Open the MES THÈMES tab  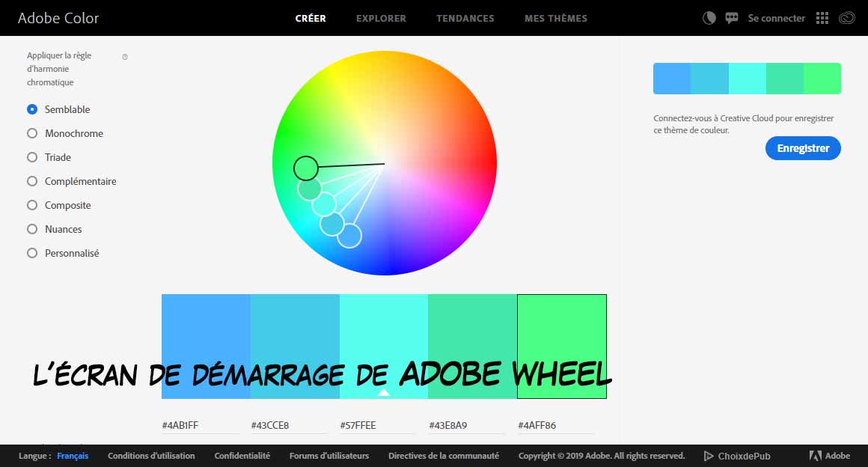(x=556, y=18)
